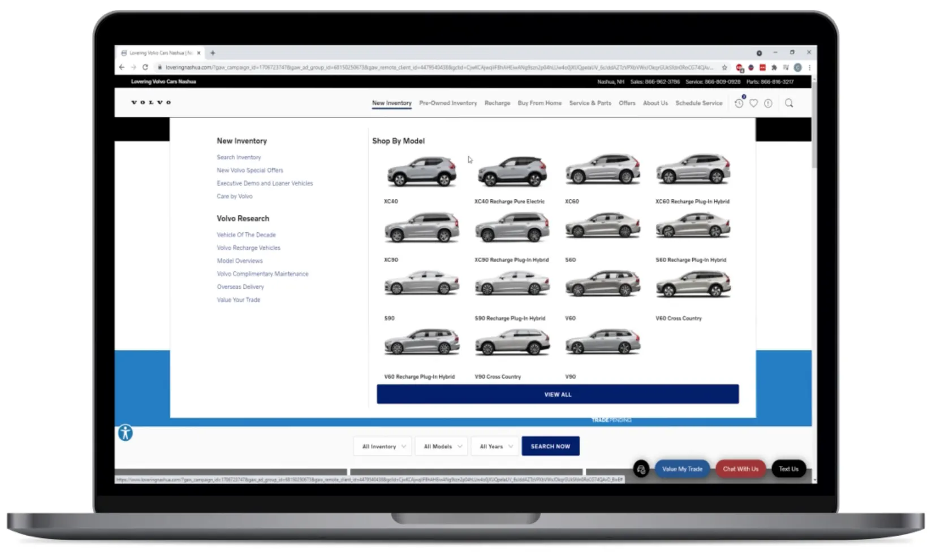This screenshot has height=560, width=932.
Task: Open Volvo Complimentary Maintenance link
Action: click(262, 274)
